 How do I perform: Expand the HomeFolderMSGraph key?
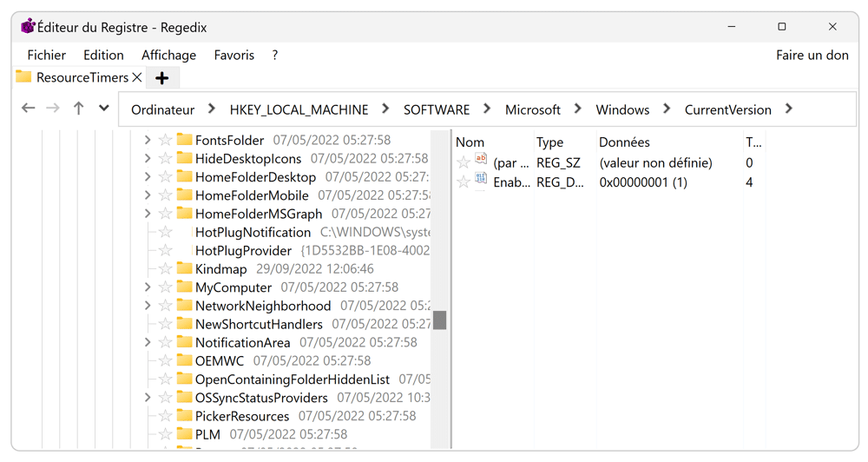tap(148, 214)
